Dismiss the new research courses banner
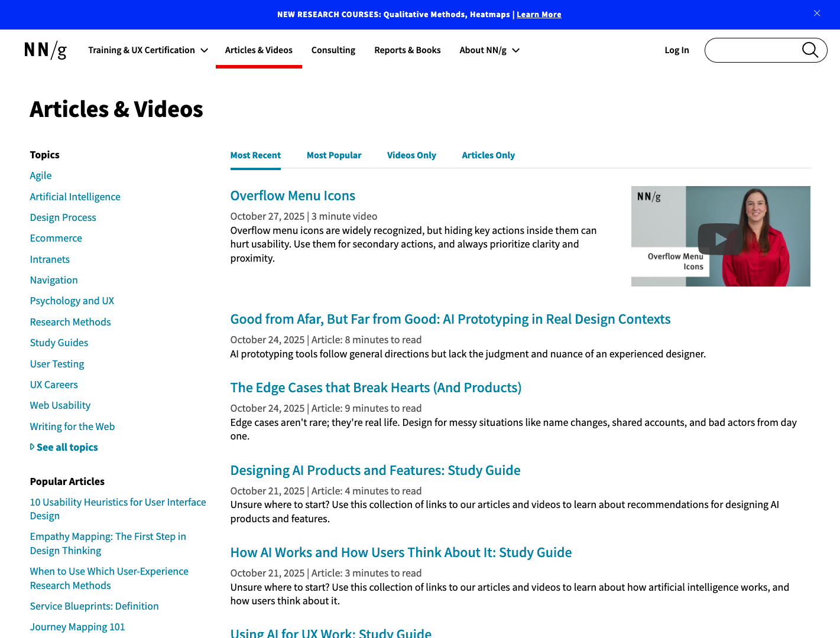 pos(817,13)
